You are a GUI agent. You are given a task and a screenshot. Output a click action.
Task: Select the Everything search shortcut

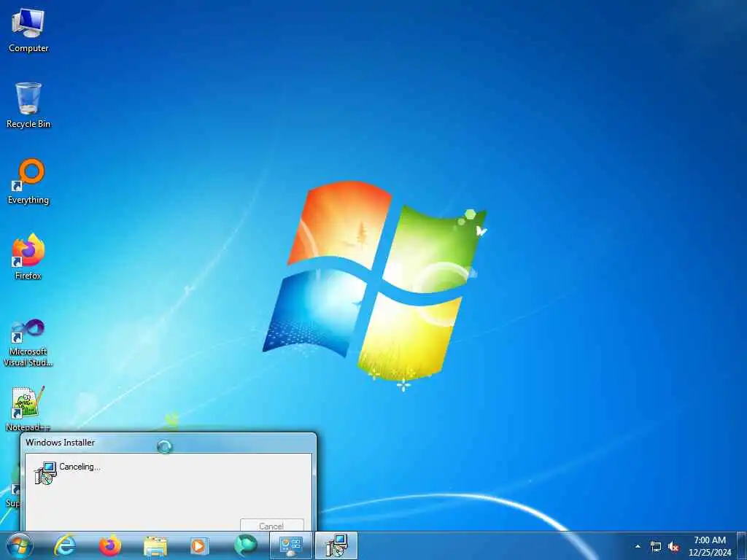point(28,182)
